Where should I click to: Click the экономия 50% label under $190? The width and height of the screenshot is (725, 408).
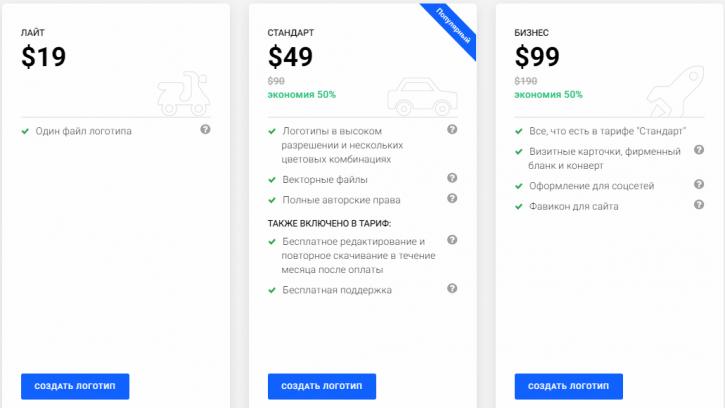point(548,95)
